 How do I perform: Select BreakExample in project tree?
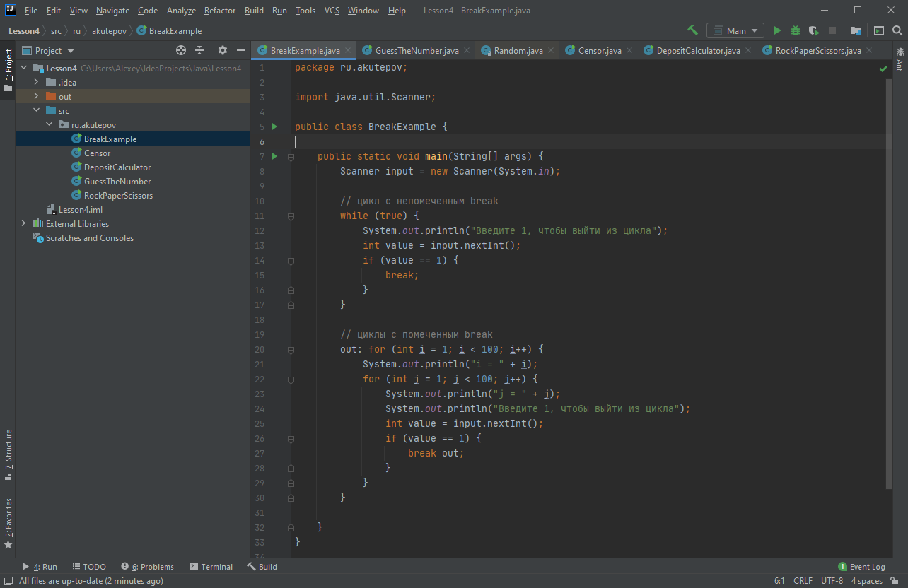(110, 139)
